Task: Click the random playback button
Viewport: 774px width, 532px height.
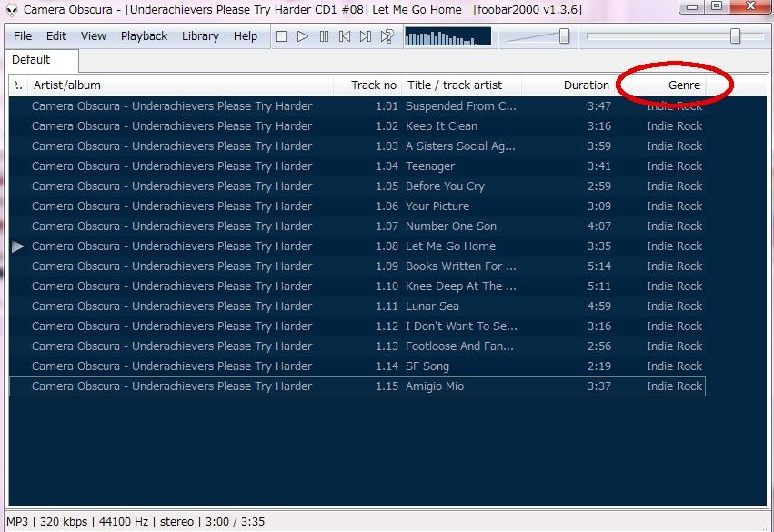Action: (x=387, y=36)
